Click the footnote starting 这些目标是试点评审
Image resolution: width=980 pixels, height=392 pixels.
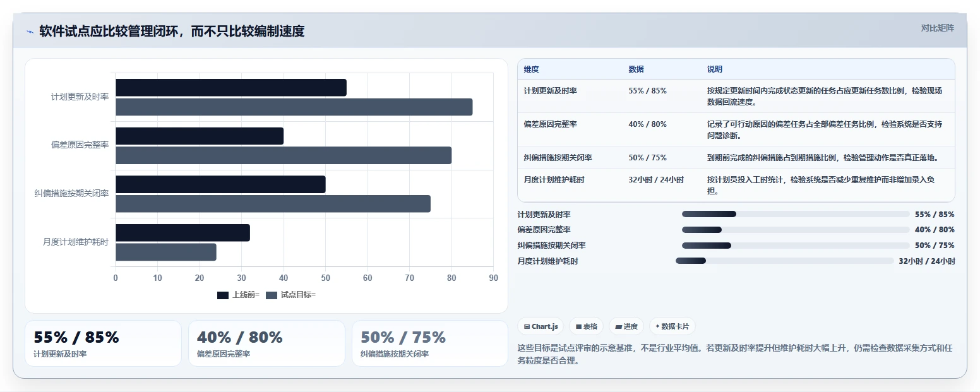[735, 354]
